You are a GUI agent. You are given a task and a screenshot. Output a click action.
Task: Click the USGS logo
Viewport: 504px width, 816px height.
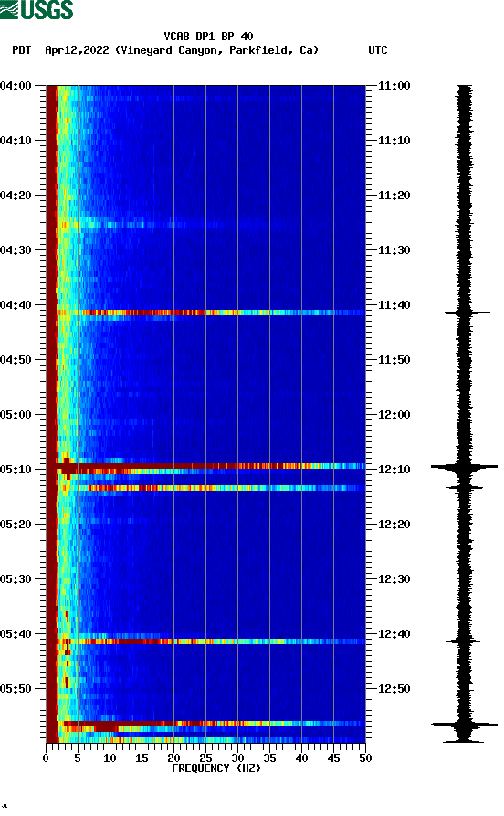(37, 10)
